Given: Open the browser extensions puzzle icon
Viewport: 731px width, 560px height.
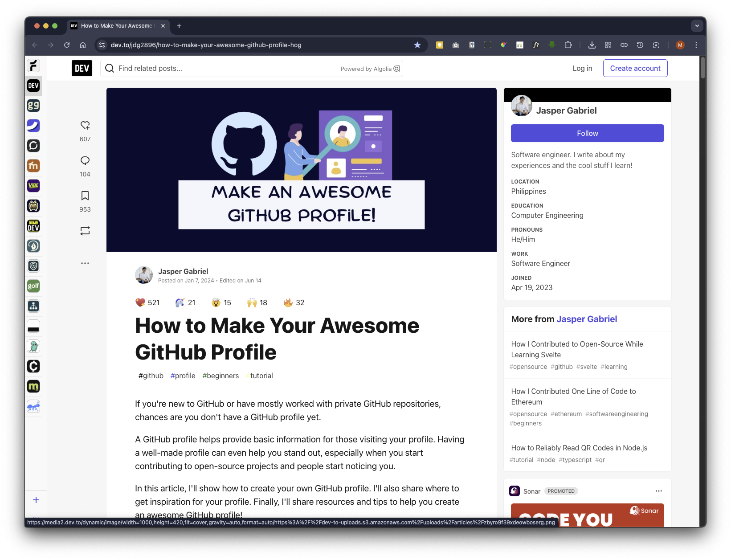Looking at the screenshot, I should pyautogui.click(x=568, y=45).
